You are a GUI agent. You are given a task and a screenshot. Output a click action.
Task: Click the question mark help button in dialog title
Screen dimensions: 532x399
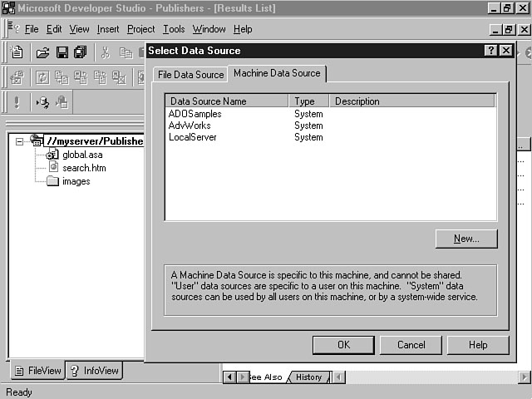point(490,50)
